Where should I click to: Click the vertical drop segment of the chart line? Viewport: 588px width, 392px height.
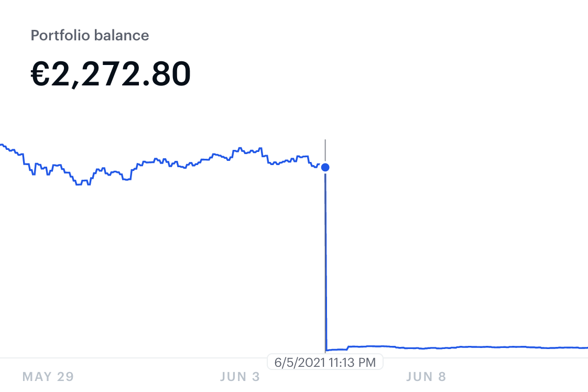[326, 262]
